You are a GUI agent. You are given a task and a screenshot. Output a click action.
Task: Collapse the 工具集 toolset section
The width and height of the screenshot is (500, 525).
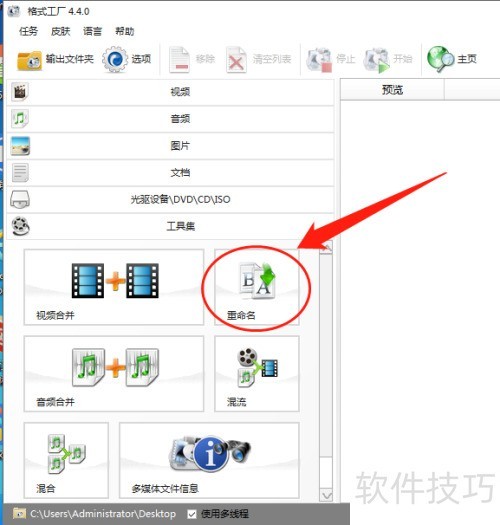point(170,226)
